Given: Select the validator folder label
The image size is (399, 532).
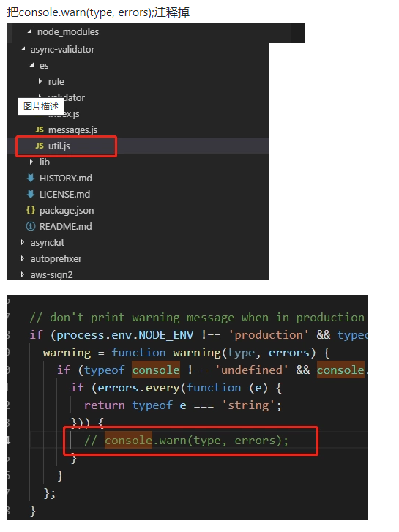Looking at the screenshot, I should coord(67,98).
